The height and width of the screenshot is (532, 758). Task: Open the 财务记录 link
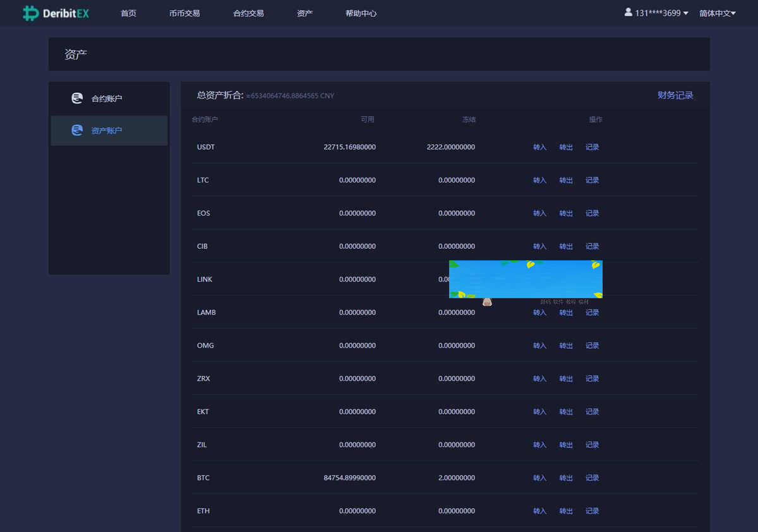[x=675, y=95]
